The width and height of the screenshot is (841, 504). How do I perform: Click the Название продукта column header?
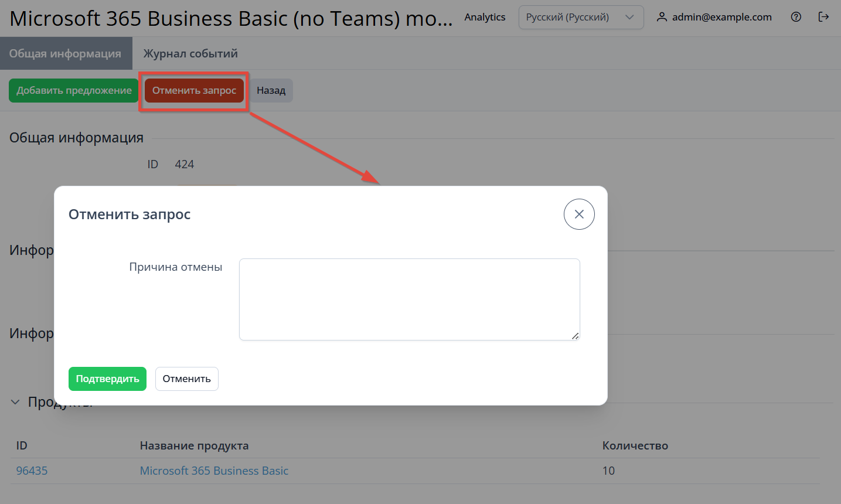[194, 445]
